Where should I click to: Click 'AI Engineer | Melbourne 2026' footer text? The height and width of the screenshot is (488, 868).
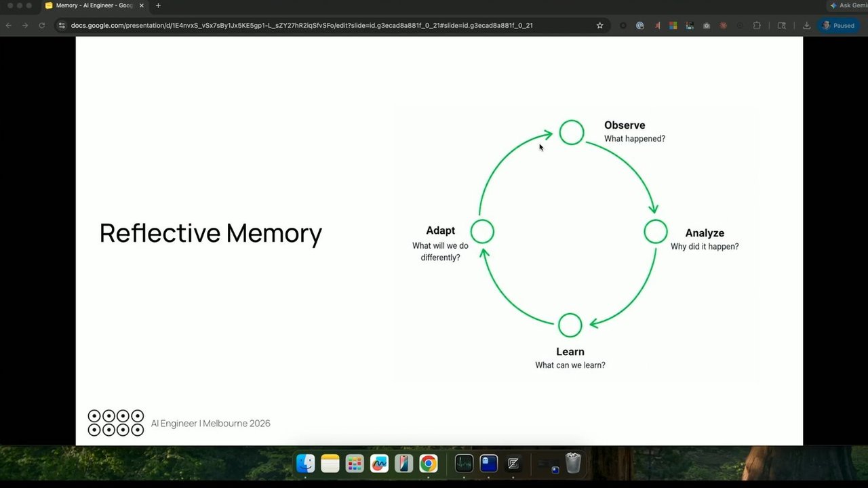tap(211, 424)
